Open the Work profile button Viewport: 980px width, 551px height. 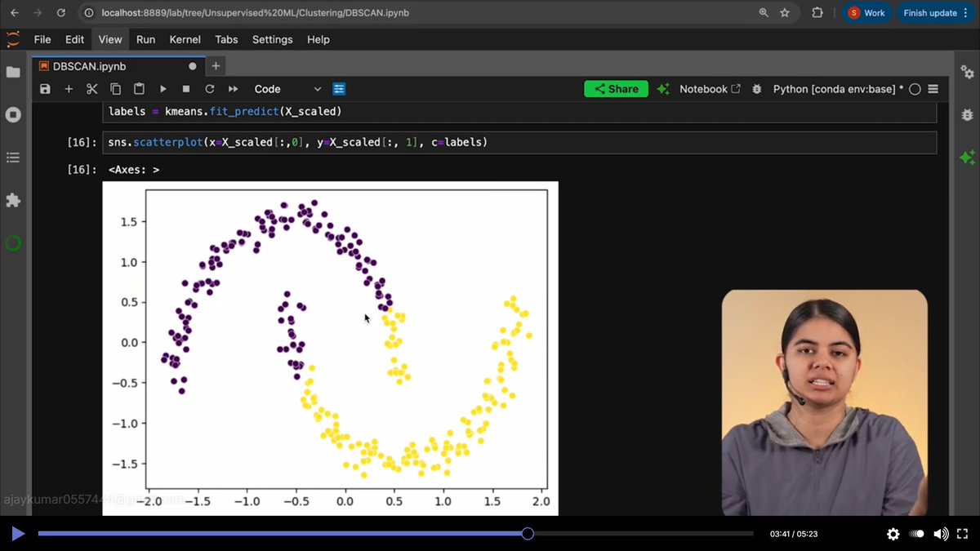click(x=866, y=13)
